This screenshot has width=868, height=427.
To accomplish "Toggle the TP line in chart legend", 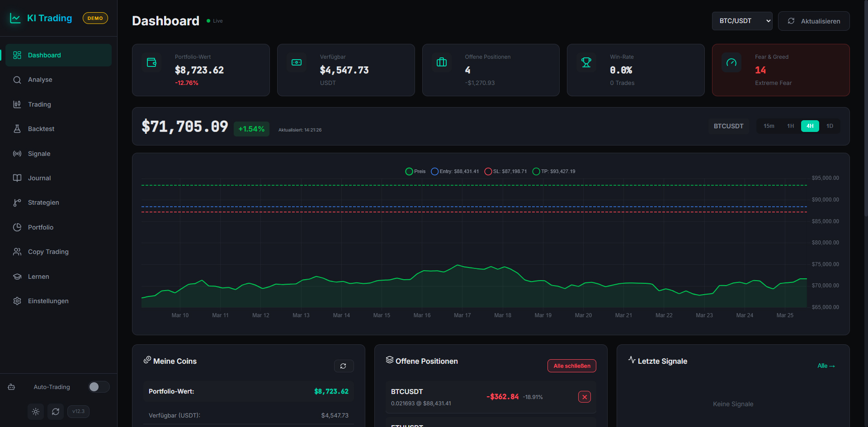I will 554,172.
